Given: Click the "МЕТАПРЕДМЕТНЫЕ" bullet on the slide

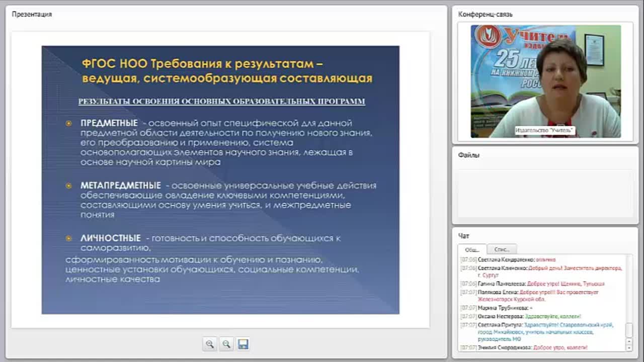Looking at the screenshot, I should [x=121, y=186].
